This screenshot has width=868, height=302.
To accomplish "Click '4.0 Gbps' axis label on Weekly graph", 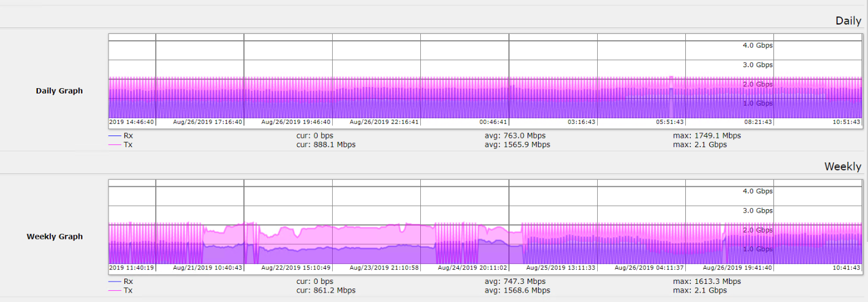I will (758, 191).
